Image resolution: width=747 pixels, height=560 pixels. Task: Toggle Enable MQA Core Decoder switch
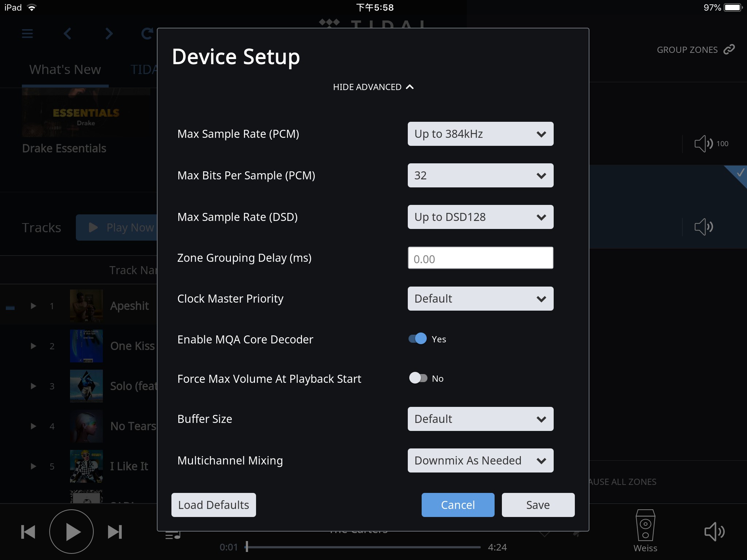coord(418,339)
